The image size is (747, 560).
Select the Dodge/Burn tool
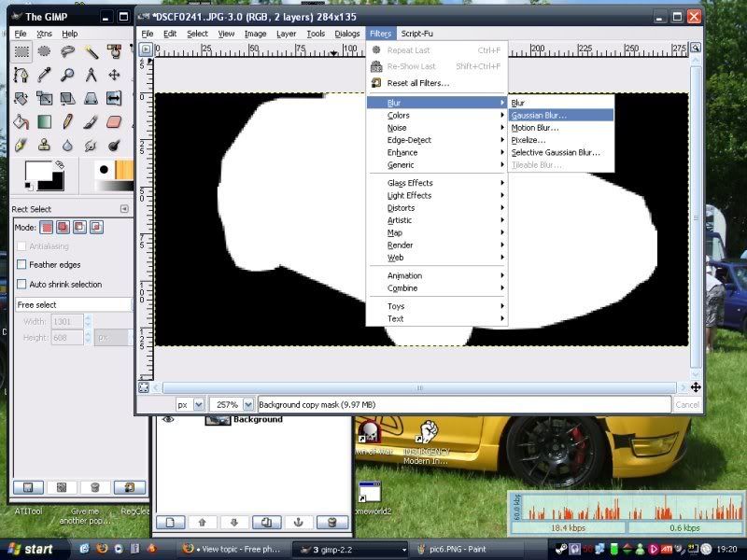click(x=114, y=146)
